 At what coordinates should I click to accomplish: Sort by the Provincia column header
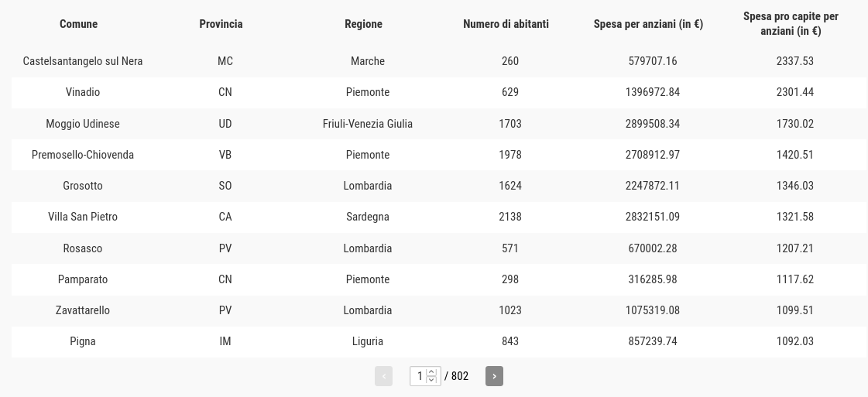(x=221, y=24)
